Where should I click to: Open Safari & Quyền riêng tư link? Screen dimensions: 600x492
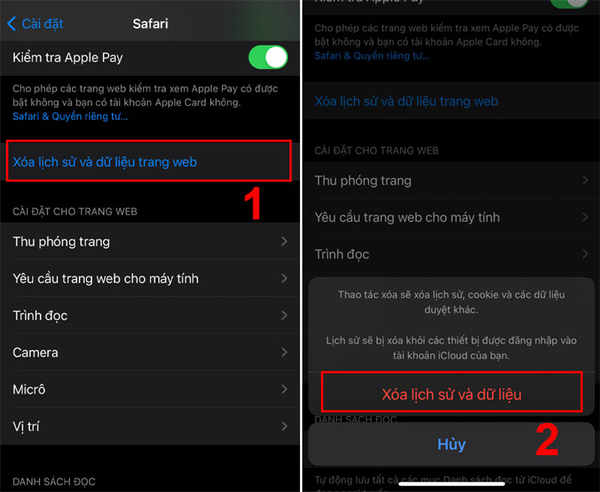tap(70, 116)
